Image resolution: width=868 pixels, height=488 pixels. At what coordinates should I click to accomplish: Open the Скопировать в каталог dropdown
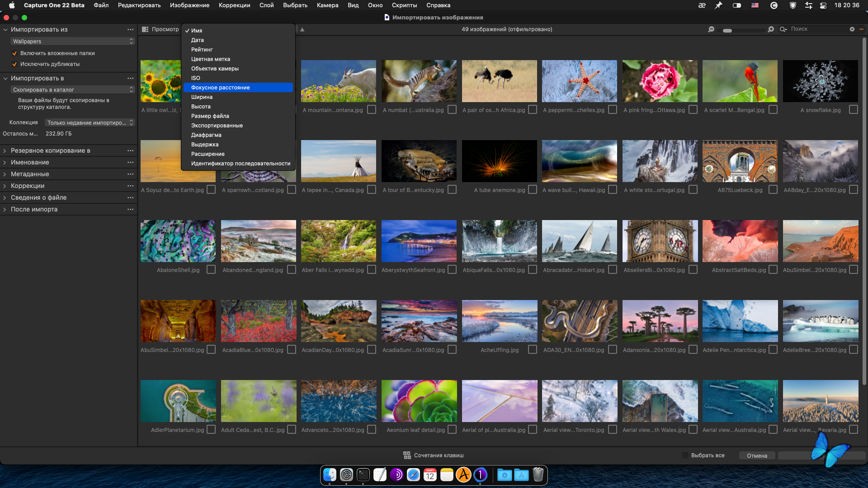click(72, 89)
